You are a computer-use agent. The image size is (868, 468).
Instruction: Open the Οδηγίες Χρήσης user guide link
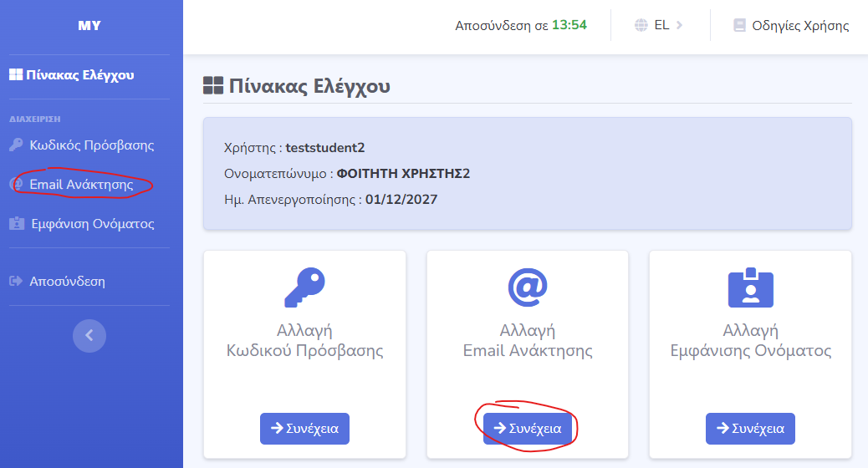[x=799, y=25]
